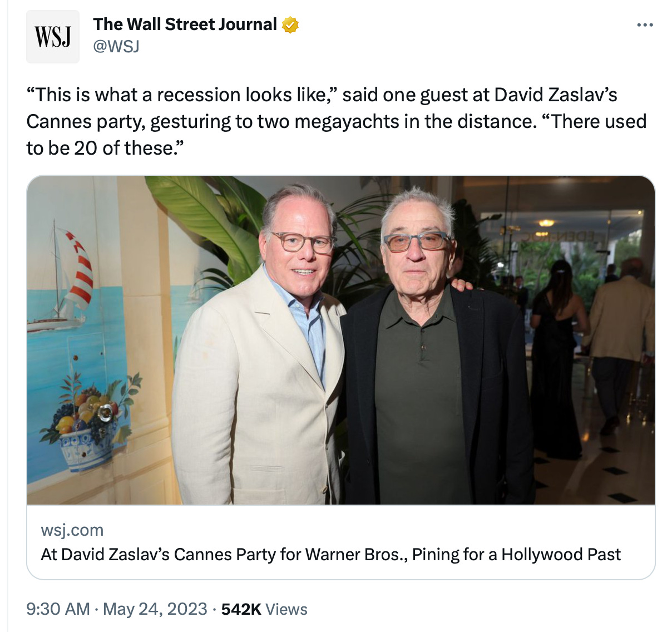Open the three-dot more options menu
672x632 pixels.
click(645, 25)
